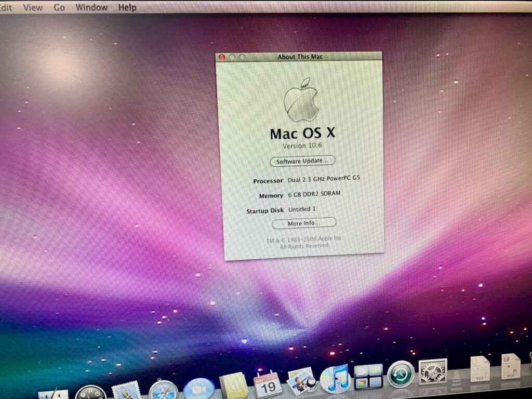The image size is (532, 399).
Task: Launch iChat from the Dock
Action: click(x=199, y=389)
